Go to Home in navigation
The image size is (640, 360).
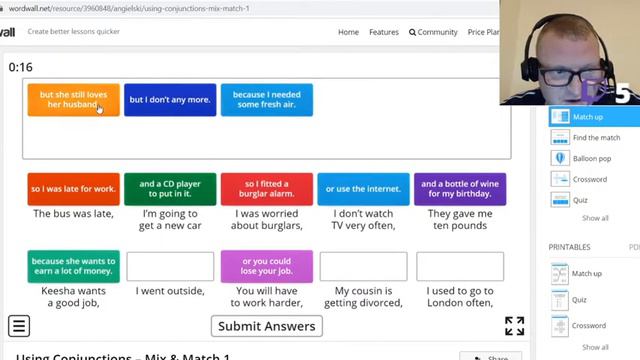click(x=348, y=32)
